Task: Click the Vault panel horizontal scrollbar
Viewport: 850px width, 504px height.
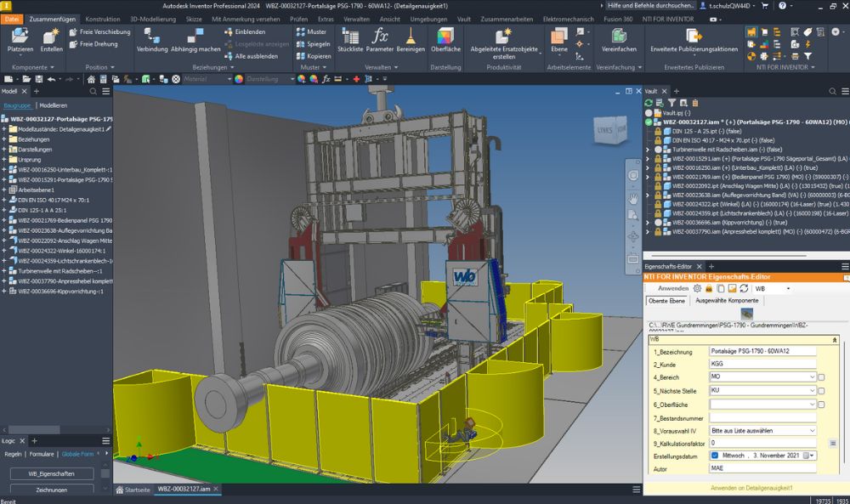Action: (729, 255)
